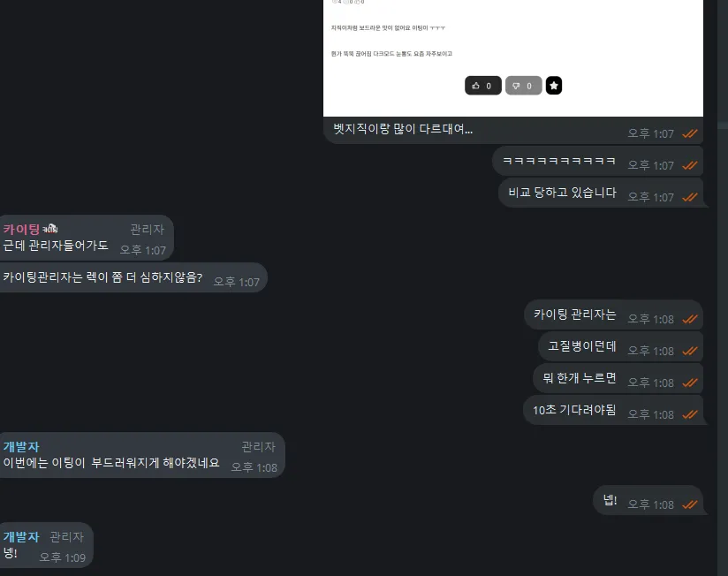Click read checkmarks on 10초 기다려야됨 message
Image resolution: width=728 pixels, height=576 pixels.
(690, 414)
